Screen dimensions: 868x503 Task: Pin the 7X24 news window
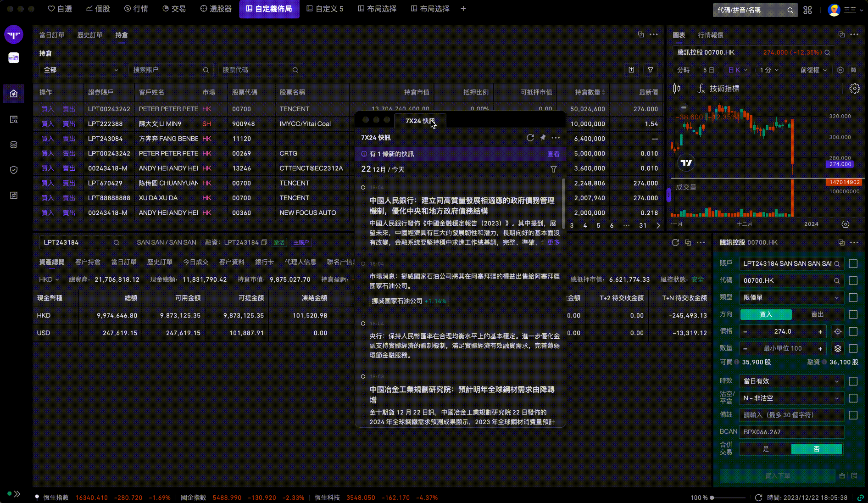click(543, 138)
